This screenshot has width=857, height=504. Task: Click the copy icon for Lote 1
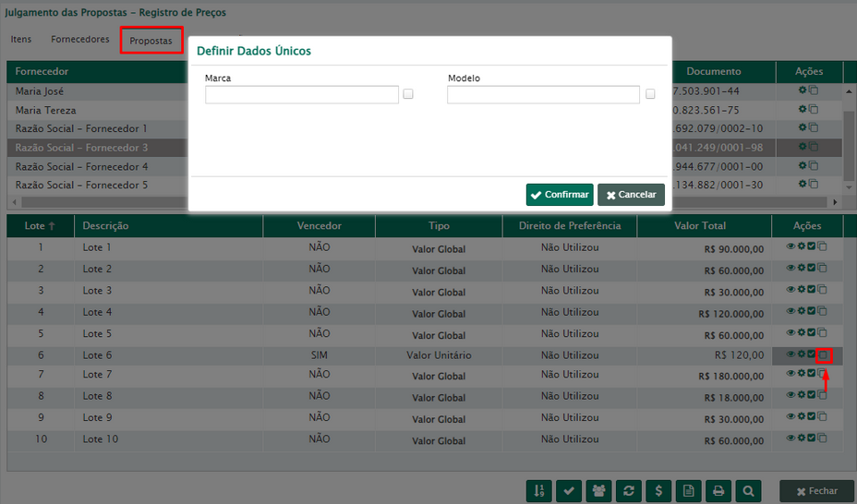pos(822,246)
